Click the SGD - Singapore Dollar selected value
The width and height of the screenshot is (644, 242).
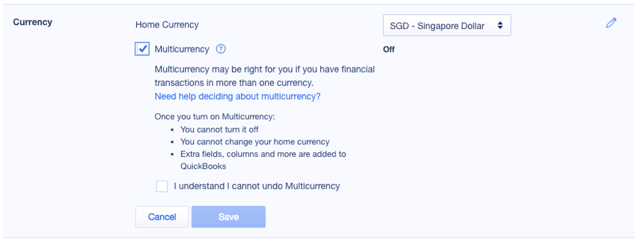tap(437, 26)
